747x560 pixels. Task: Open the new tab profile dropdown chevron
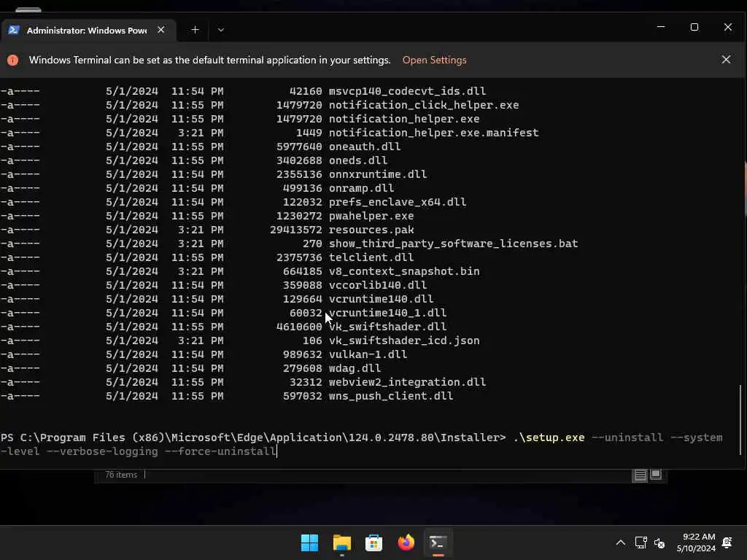(x=220, y=29)
